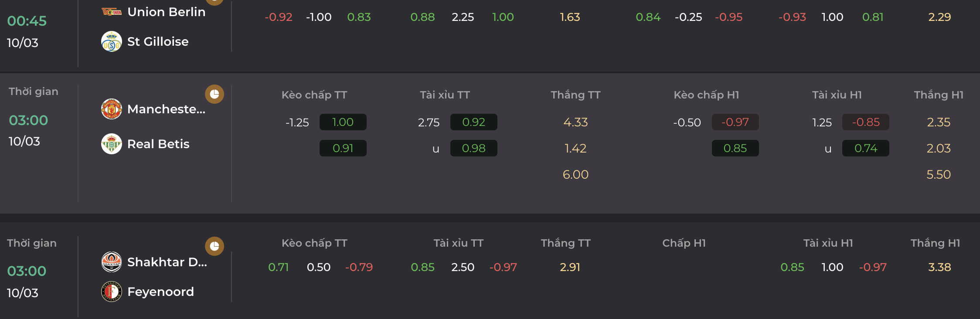Pick Shakhtar full-time win odds 2.91
The image size is (980, 319).
(570, 267)
